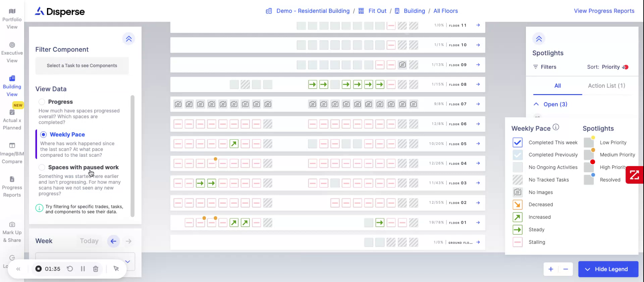Open Portfolio View in sidebar

click(x=12, y=19)
